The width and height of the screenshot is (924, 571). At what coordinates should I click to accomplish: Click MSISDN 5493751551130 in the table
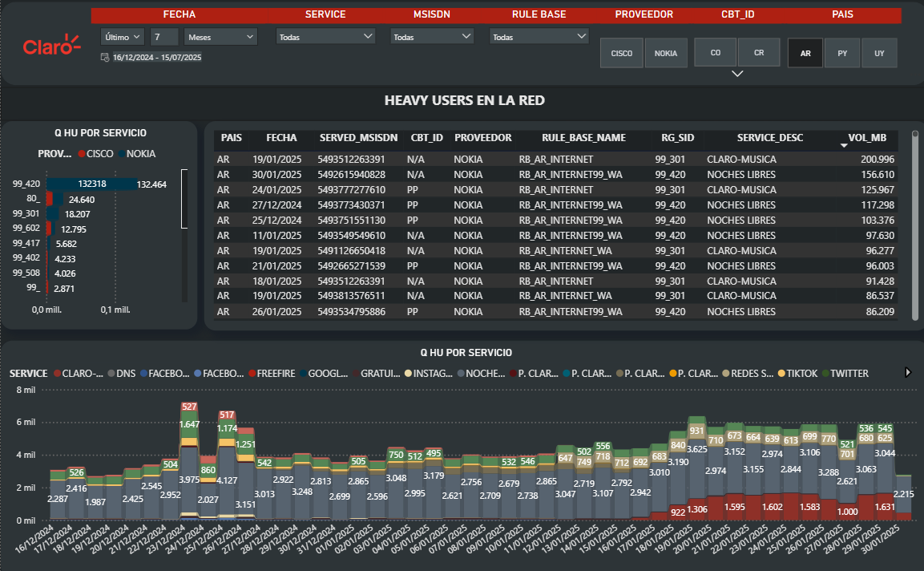[351, 220]
